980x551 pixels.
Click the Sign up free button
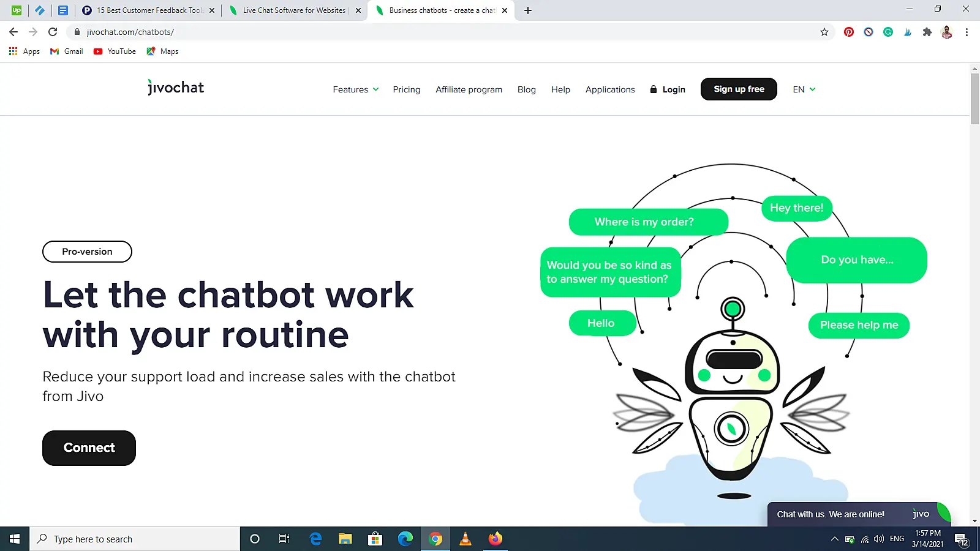pos(739,89)
